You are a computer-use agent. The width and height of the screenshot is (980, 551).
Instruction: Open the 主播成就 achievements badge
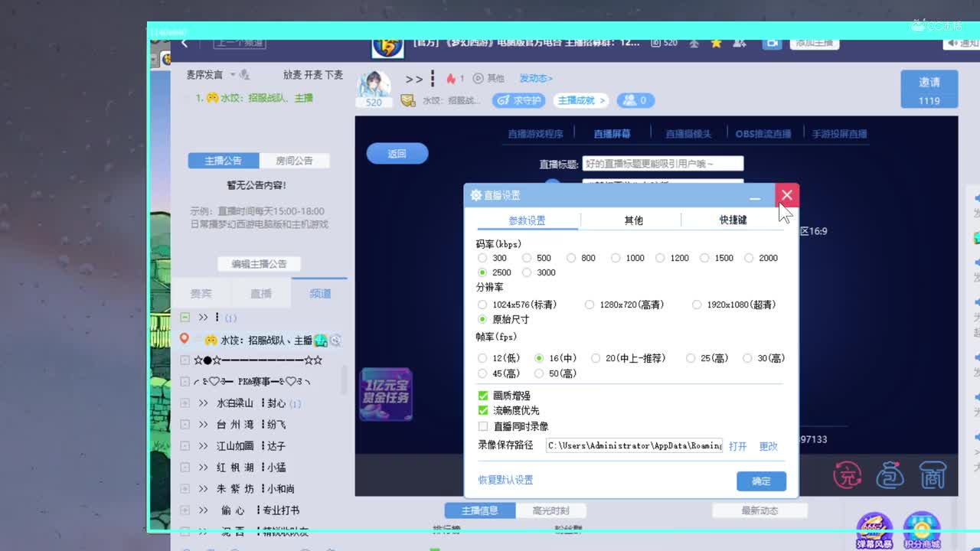pos(581,100)
